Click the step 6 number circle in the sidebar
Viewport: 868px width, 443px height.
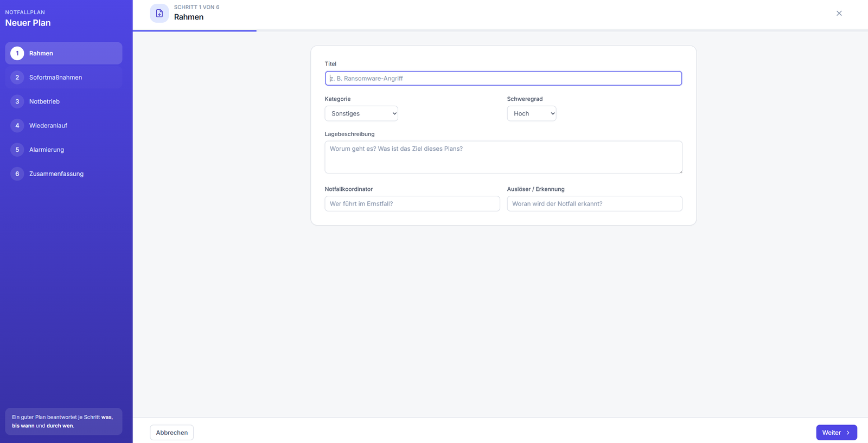point(17,174)
